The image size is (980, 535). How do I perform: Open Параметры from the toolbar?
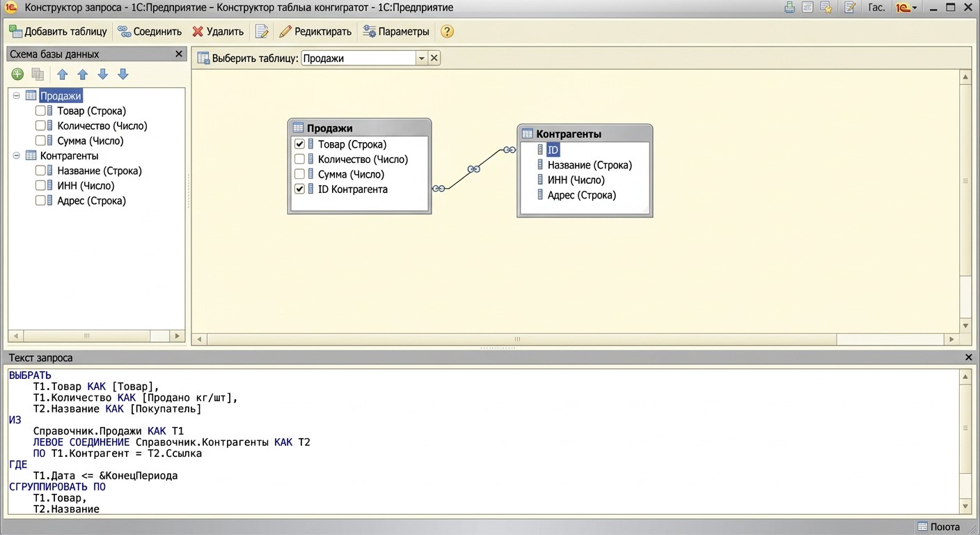[x=397, y=31]
